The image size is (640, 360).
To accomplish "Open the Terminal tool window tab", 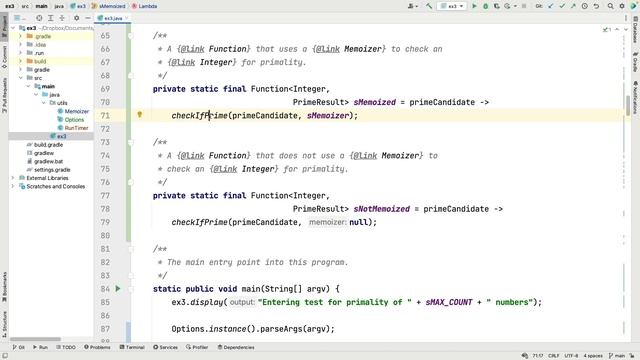I will point(132,347).
